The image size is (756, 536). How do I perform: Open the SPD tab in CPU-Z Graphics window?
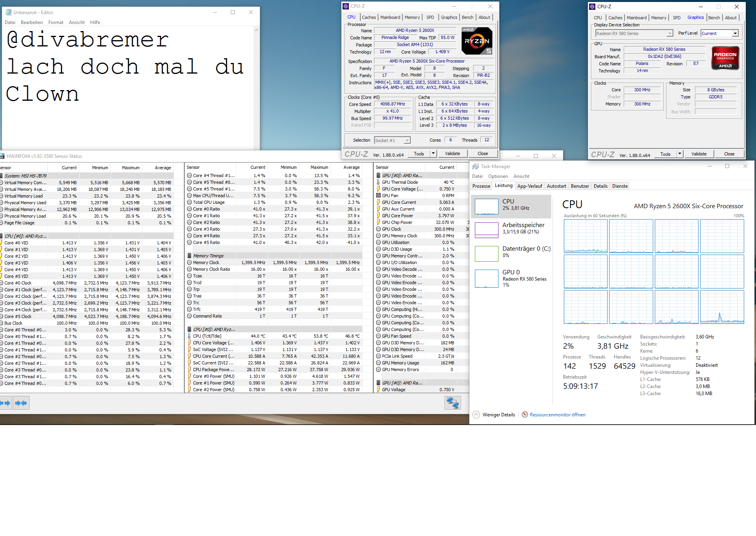point(677,18)
